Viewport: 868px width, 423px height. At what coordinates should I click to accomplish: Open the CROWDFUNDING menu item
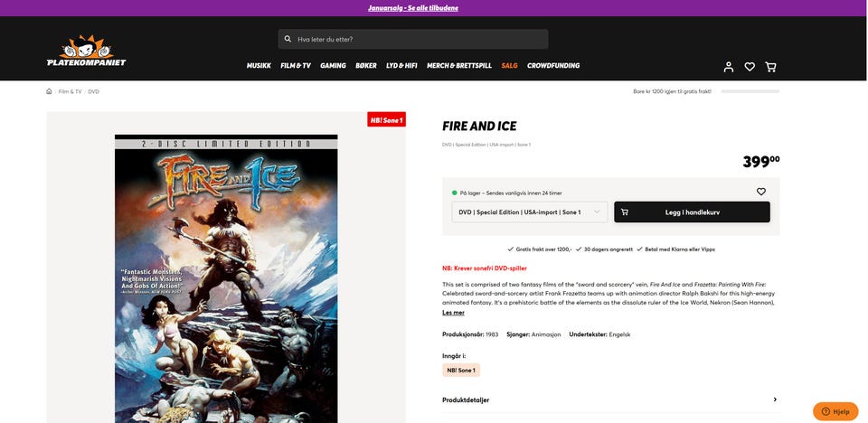coord(553,65)
